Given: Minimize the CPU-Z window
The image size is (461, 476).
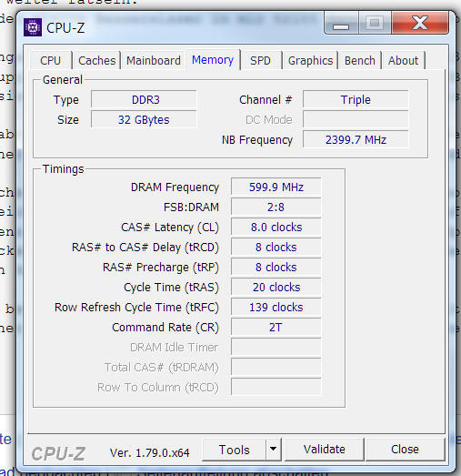Looking at the screenshot, I should click(x=341, y=23).
